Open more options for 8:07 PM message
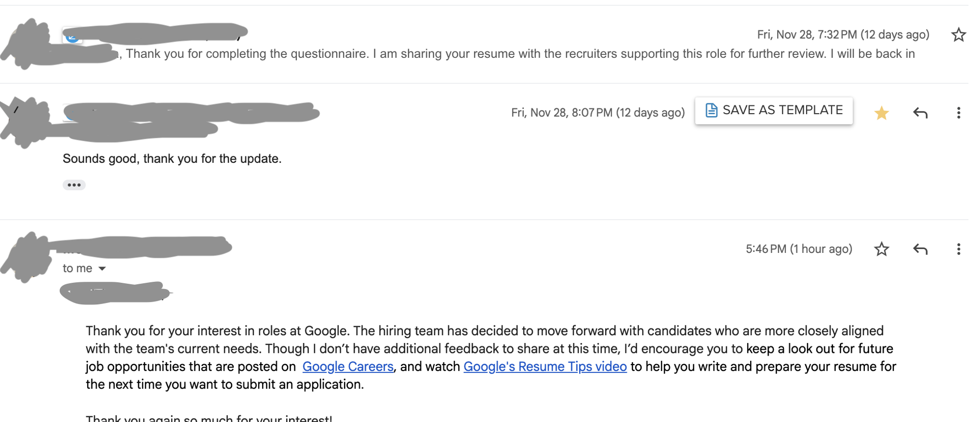Image resolution: width=980 pixels, height=422 pixels. coord(958,113)
